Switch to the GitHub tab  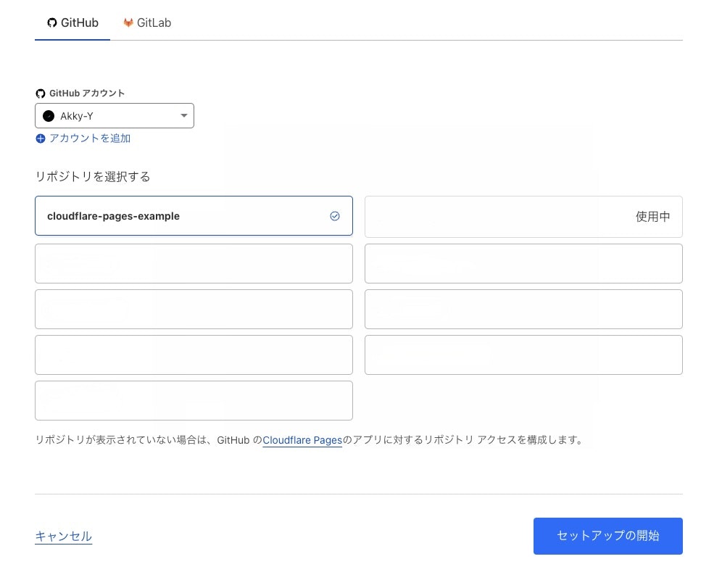(x=72, y=22)
